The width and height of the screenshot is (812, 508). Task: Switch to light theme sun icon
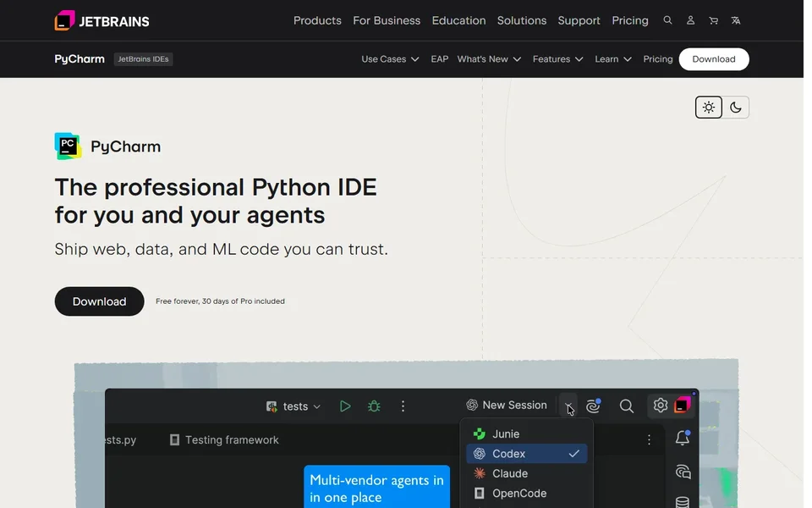(709, 108)
